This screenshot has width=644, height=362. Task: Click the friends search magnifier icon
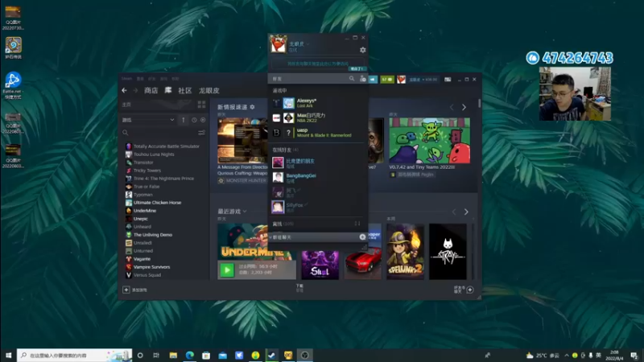click(x=352, y=78)
